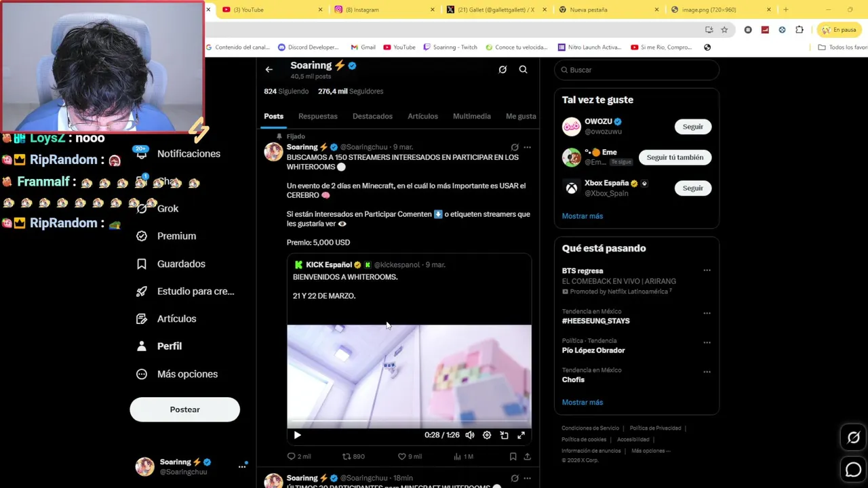Open 824 Siguiendo list
Screen dimensions: 868x488
[286, 91]
